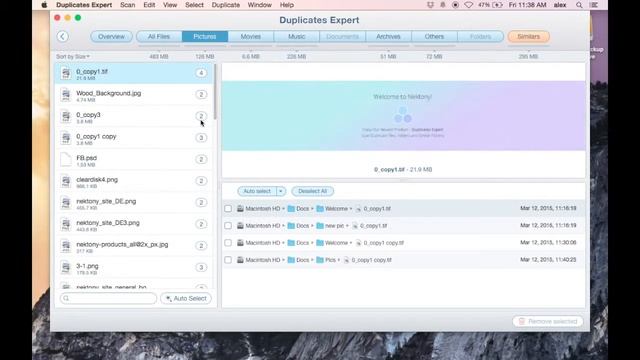Click Auto Select button below file list
Viewport: 640px width, 360px height.
tap(186, 298)
